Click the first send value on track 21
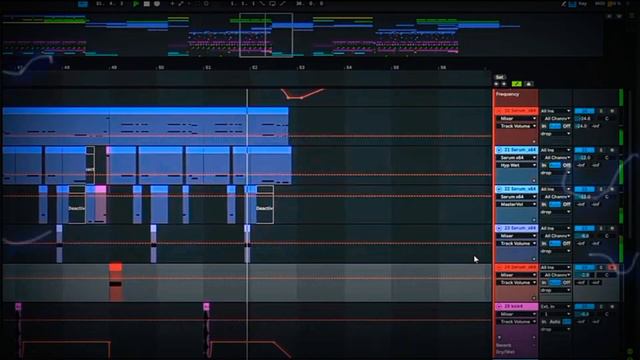 coord(581,165)
